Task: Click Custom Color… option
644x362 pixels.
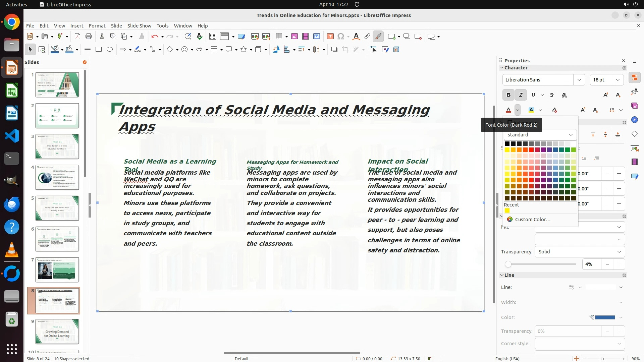Action: [532, 220]
